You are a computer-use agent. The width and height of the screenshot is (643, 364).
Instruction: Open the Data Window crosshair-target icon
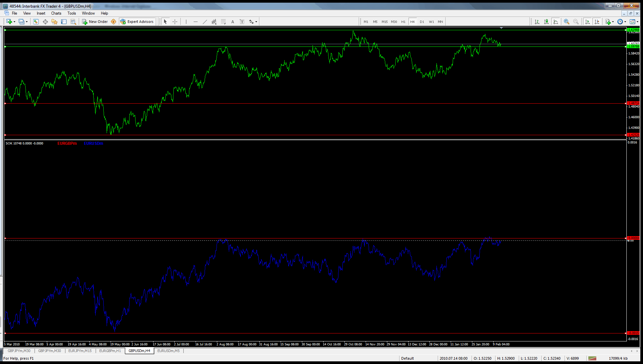click(x=45, y=22)
